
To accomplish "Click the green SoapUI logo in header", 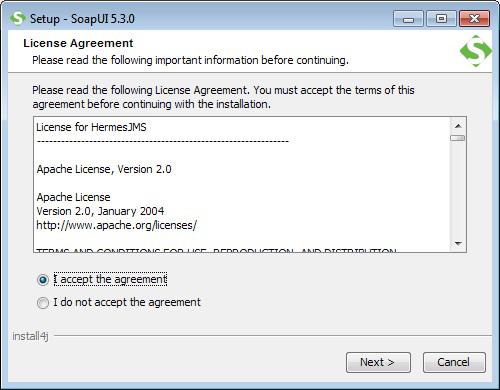I will (x=476, y=51).
